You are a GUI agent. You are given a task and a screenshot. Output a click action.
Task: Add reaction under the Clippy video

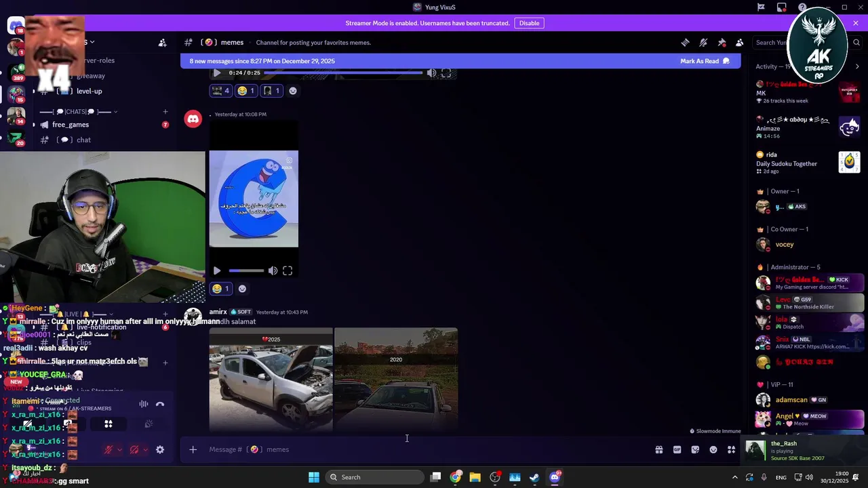pyautogui.click(x=242, y=289)
